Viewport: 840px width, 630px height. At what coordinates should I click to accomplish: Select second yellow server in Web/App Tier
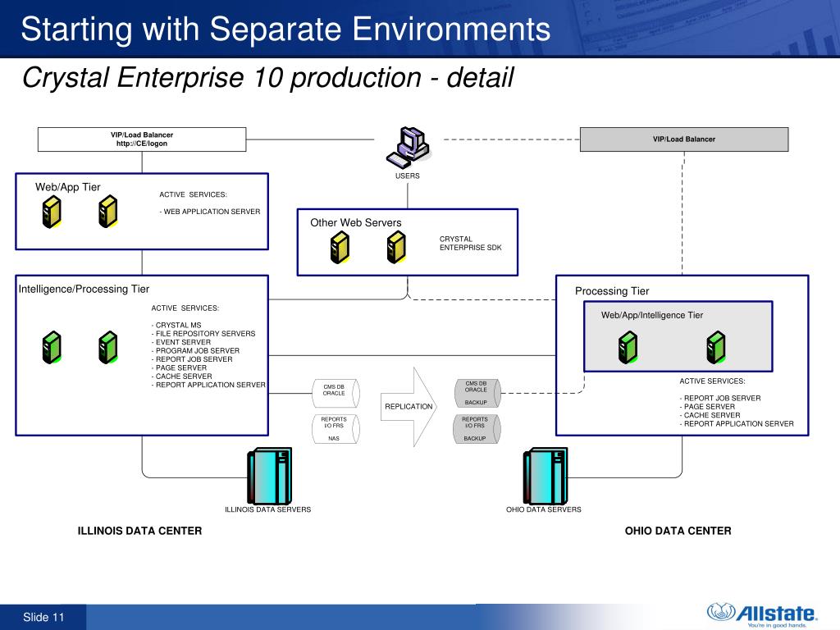click(x=108, y=212)
